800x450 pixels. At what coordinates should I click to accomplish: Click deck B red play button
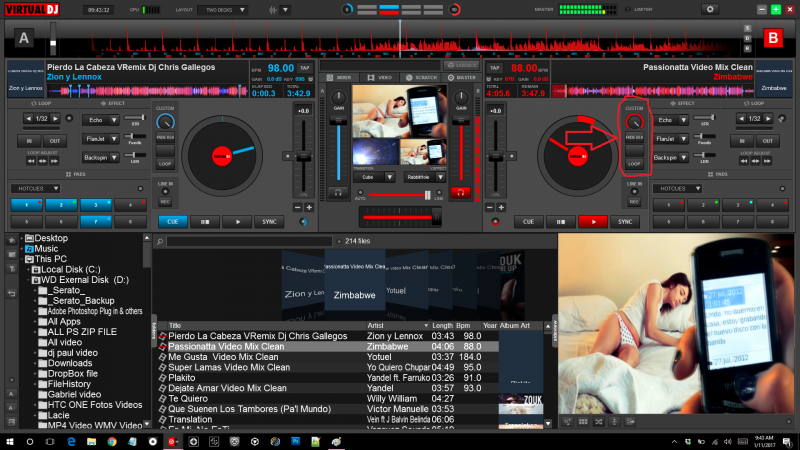click(x=593, y=222)
